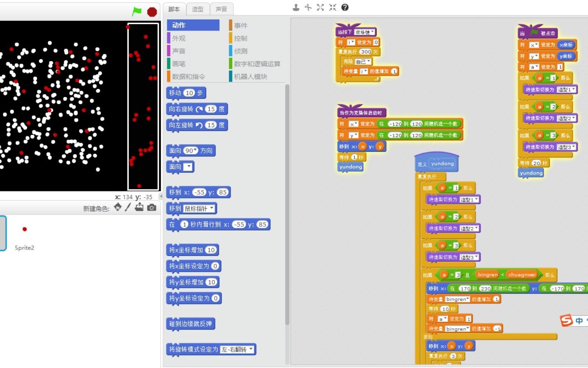Open block help with the question mark icon

pos(344,7)
